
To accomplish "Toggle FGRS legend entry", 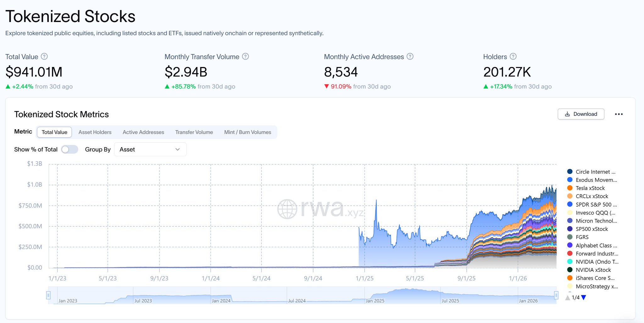I will click(578, 237).
